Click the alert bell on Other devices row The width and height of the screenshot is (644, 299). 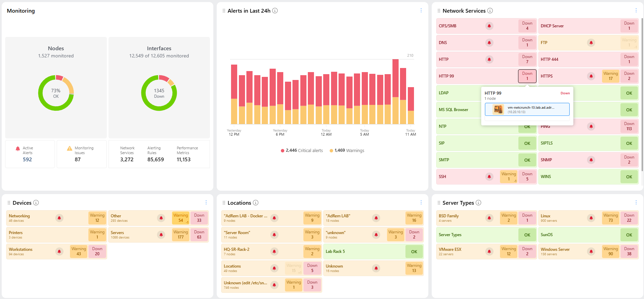tap(161, 218)
